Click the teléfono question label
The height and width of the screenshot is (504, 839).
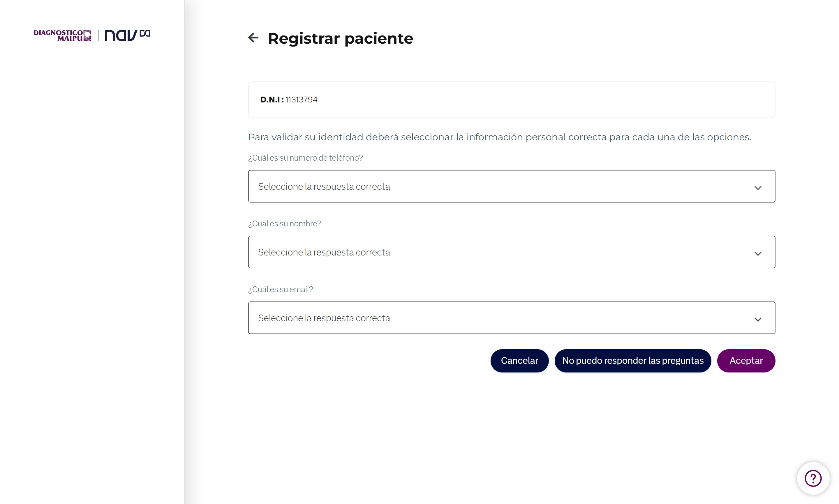coord(305,158)
